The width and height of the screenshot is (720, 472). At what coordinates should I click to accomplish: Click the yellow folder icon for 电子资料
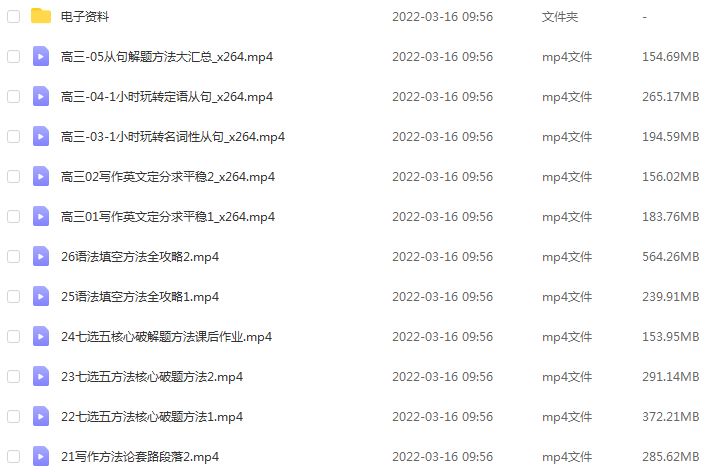click(x=41, y=16)
